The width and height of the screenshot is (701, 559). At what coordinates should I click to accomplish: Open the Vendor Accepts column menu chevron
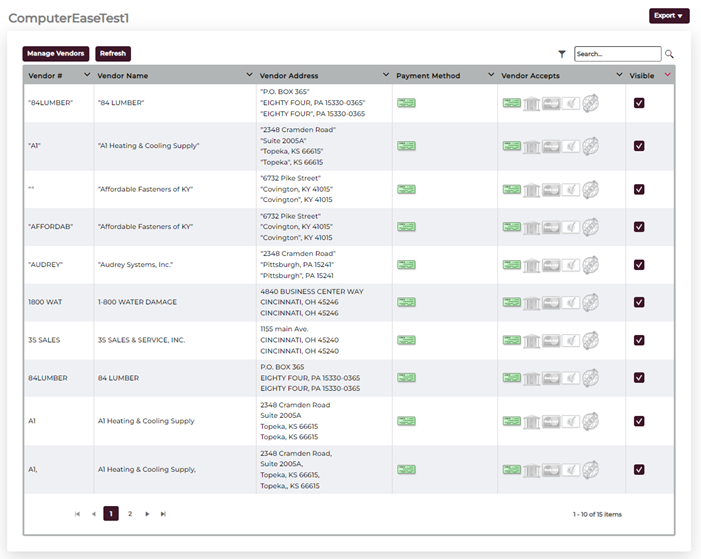(619, 75)
